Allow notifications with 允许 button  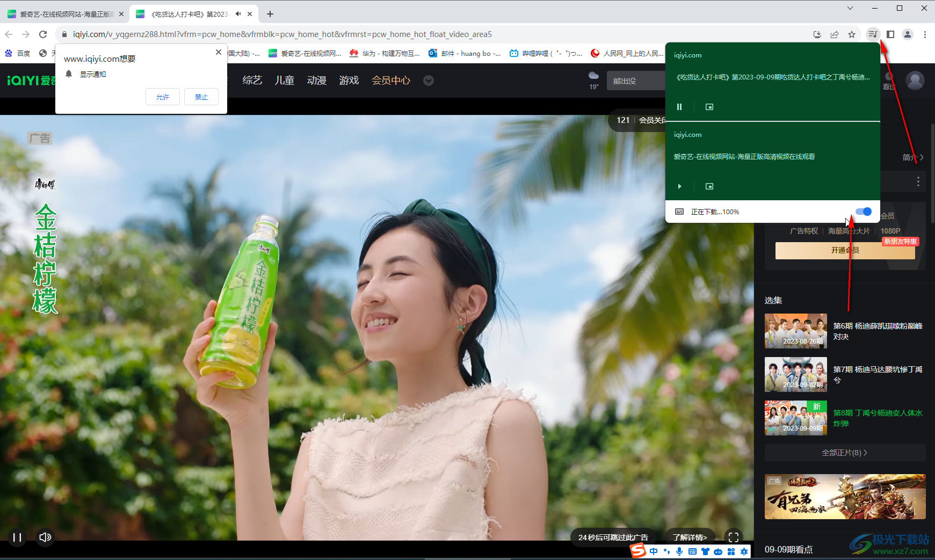[x=163, y=97]
